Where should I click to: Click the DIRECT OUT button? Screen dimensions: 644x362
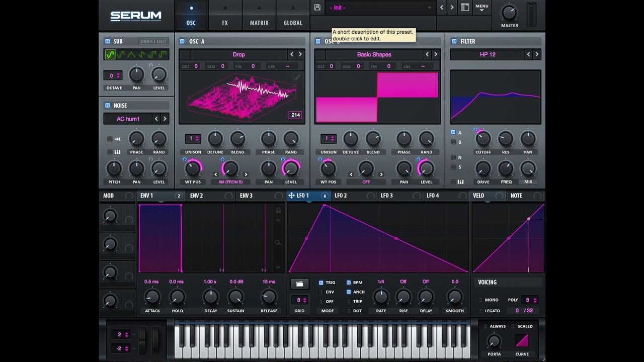[x=153, y=41]
